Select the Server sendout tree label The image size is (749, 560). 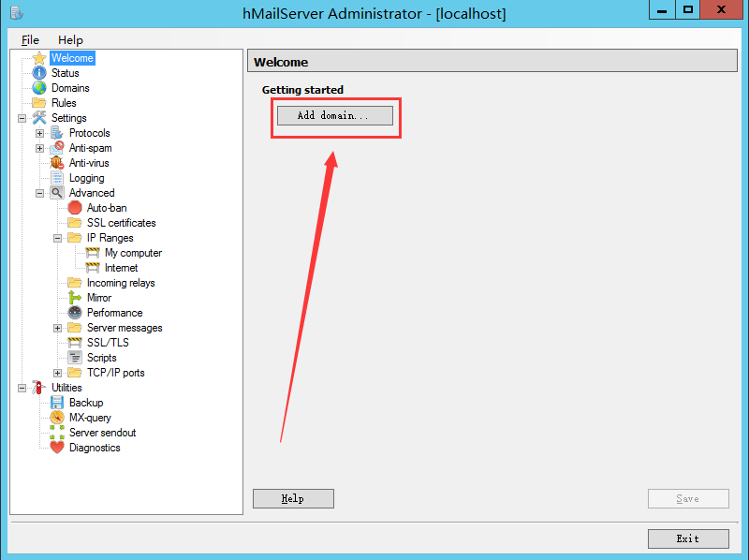click(x=103, y=433)
